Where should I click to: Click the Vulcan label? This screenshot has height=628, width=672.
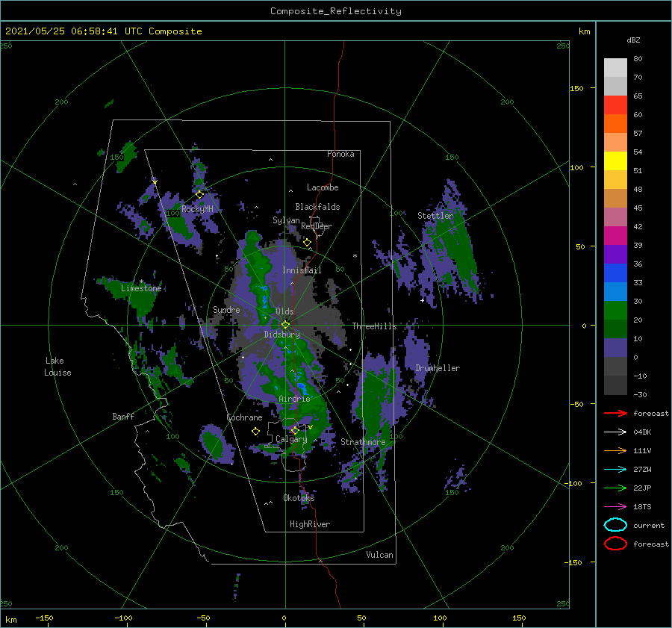click(x=380, y=554)
